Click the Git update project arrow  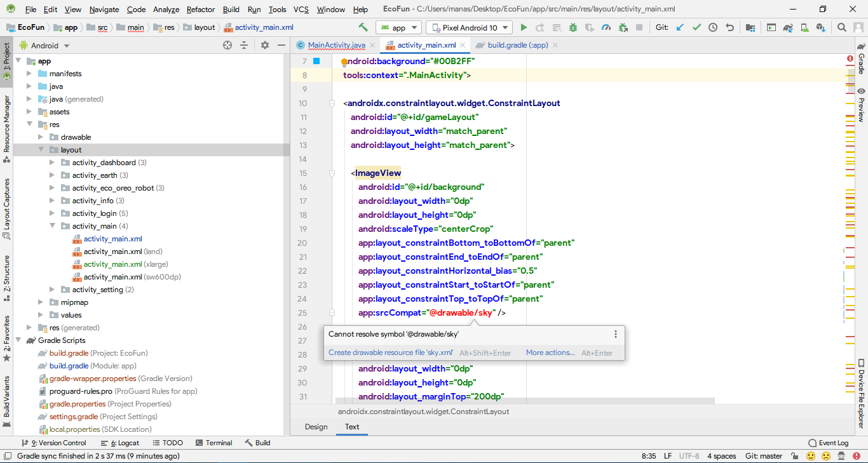pyautogui.click(x=680, y=27)
